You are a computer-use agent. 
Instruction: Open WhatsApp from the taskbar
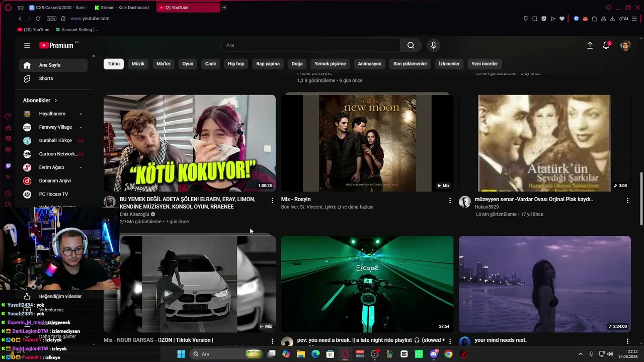(x=419, y=354)
